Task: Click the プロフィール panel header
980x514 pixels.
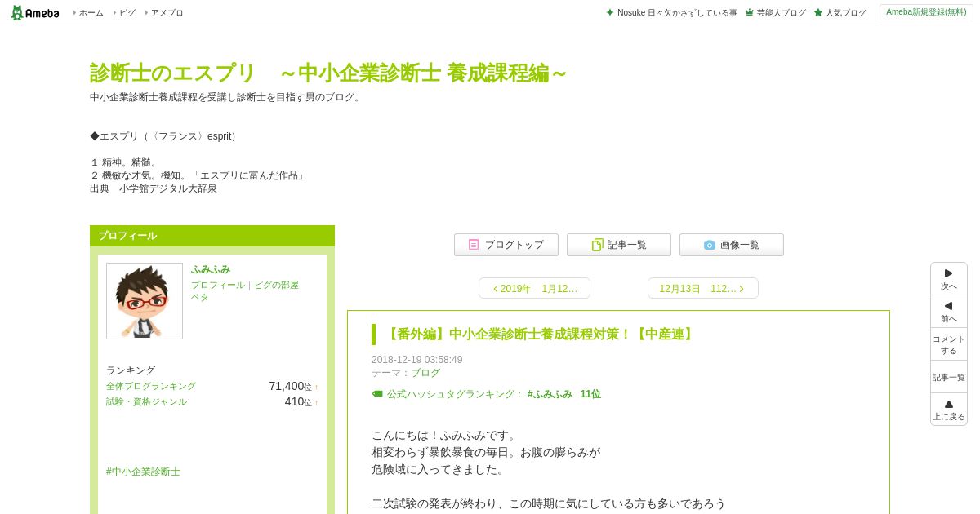Action: (x=212, y=236)
